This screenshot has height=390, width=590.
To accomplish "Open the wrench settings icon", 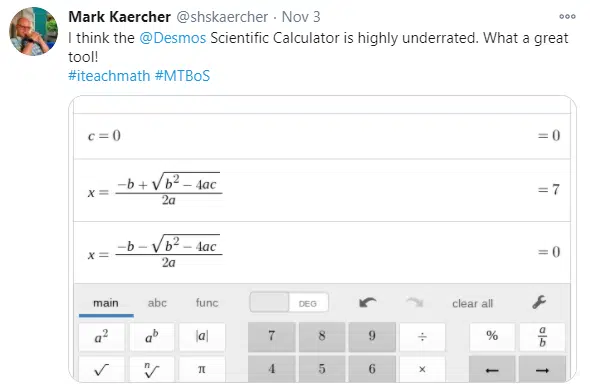I will (x=539, y=303).
